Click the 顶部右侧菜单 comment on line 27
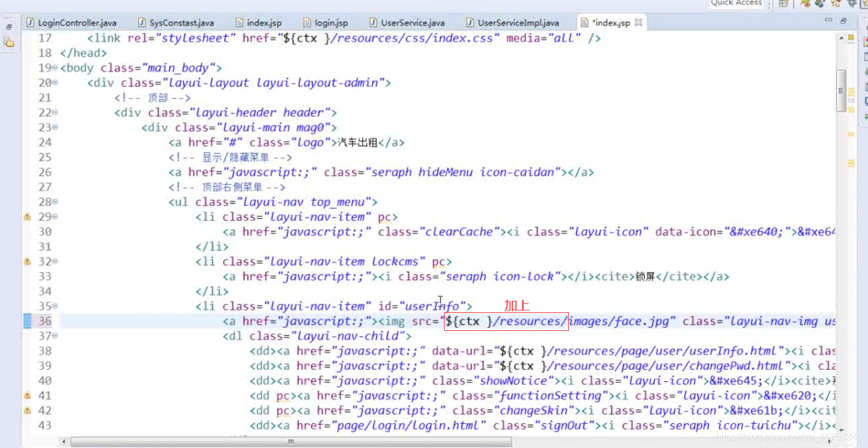 pos(227,187)
